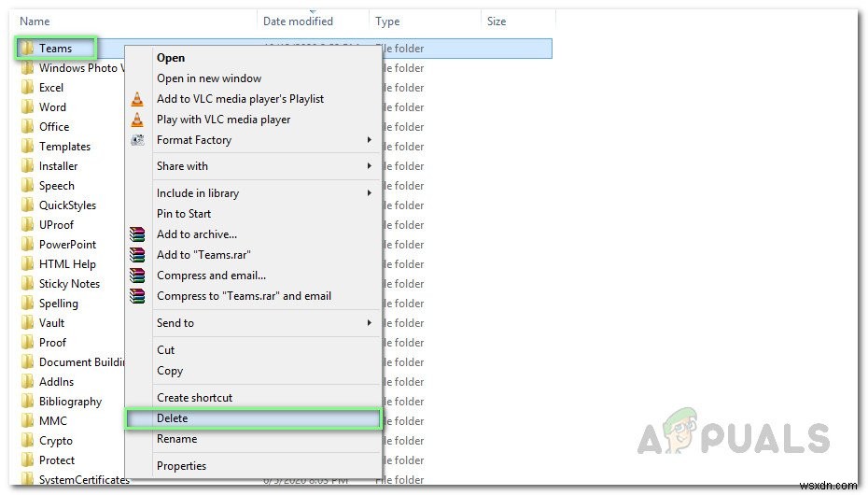The height and width of the screenshot is (495, 868).
Task: Select the Windows Photo folder name
Action: 81,68
